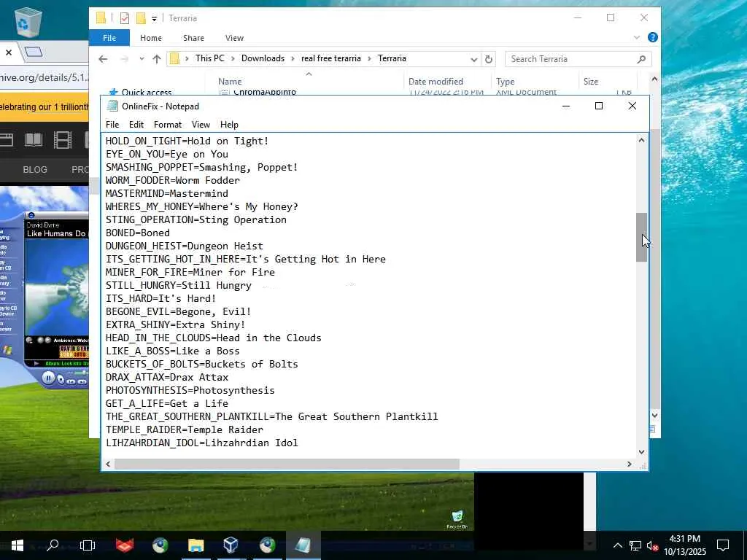Click the pause button in the media player image
747x560 pixels.
point(48,378)
